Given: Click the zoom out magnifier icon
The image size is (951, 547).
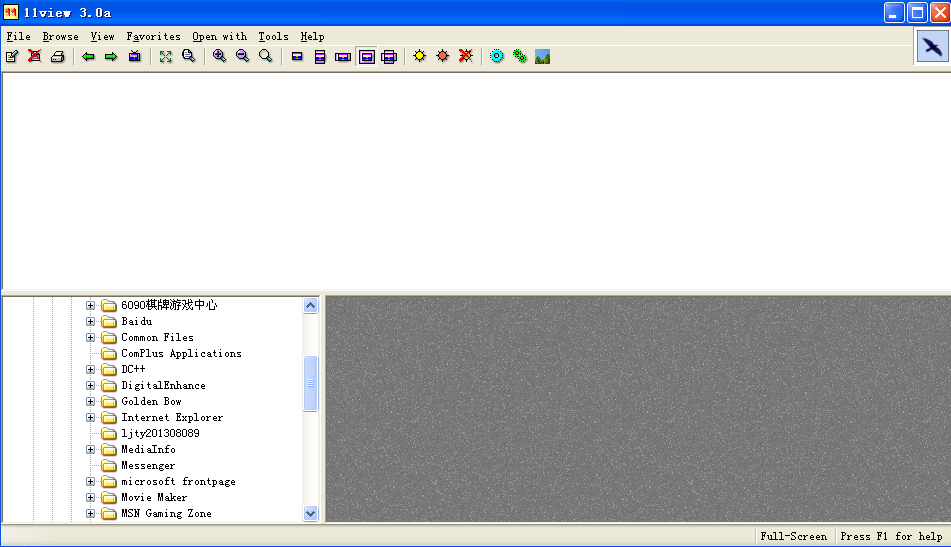Looking at the screenshot, I should point(243,57).
